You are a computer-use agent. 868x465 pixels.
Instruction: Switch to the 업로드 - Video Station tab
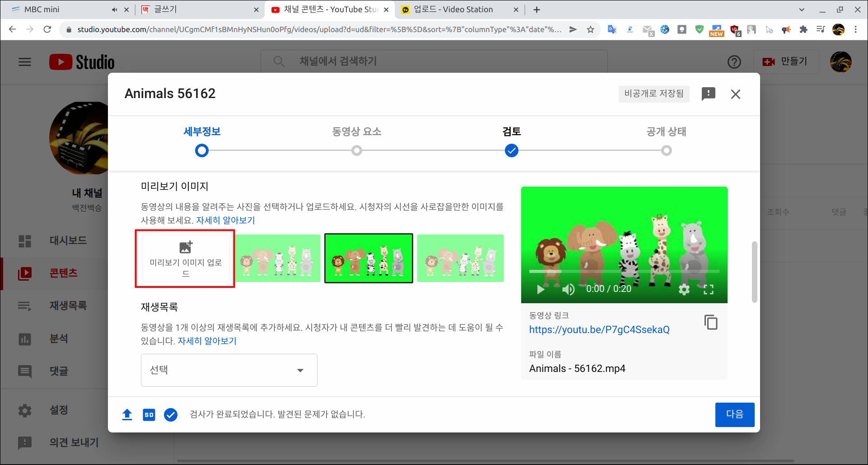coord(452,9)
